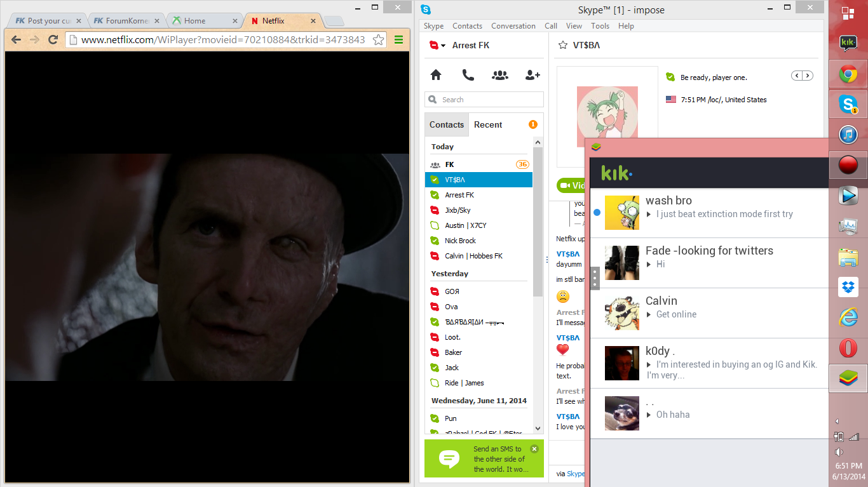Click the previous arrow beside the mood message
Viewport: 868px width, 487px height.
796,76
